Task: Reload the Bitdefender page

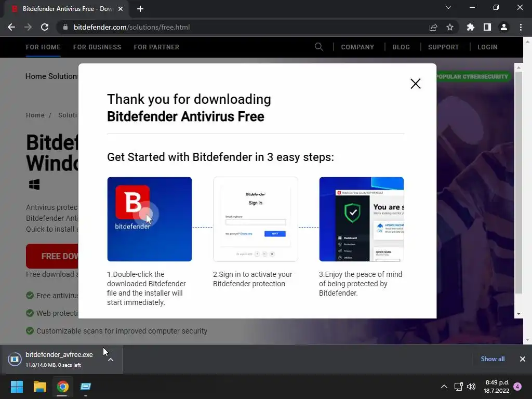Action: pos(45,27)
